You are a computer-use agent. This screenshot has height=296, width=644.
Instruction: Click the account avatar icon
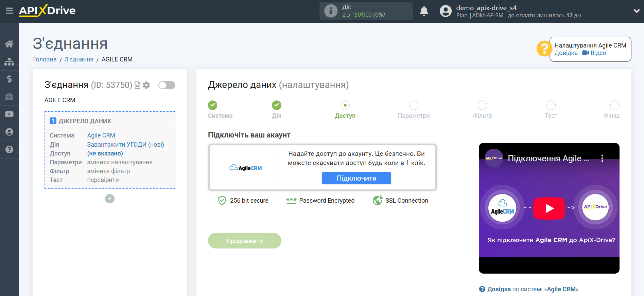pyautogui.click(x=446, y=11)
